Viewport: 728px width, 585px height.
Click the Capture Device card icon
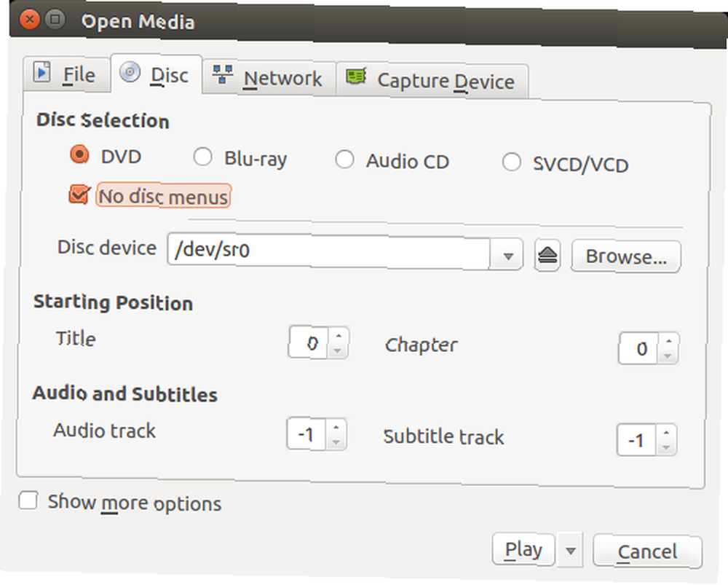[x=356, y=76]
